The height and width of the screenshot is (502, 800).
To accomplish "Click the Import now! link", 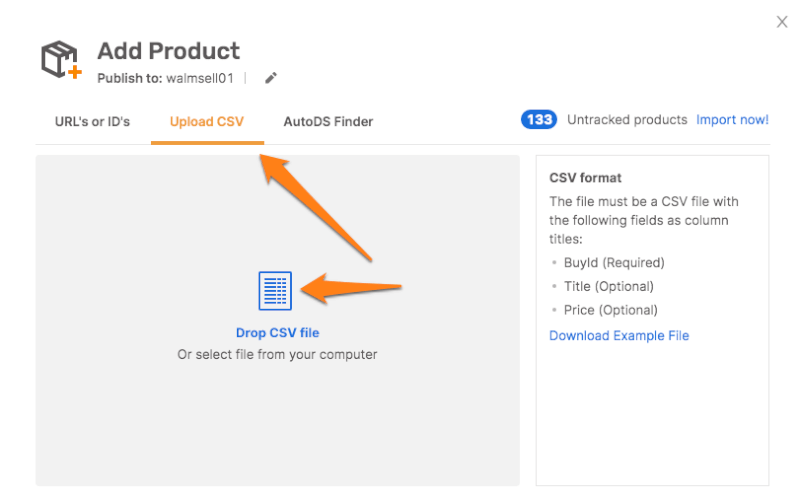I will (x=732, y=120).
